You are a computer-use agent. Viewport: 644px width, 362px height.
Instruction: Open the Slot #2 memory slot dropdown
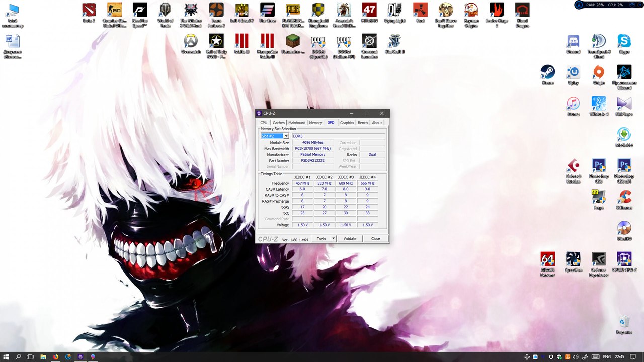(x=275, y=136)
